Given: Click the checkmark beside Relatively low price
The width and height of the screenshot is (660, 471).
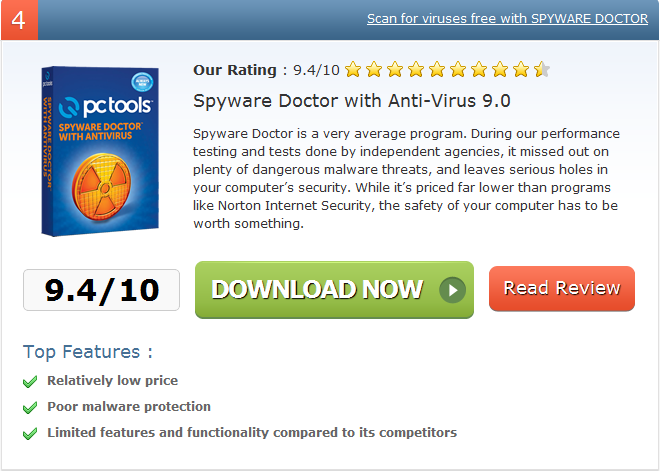Looking at the screenshot, I should click(x=30, y=381).
